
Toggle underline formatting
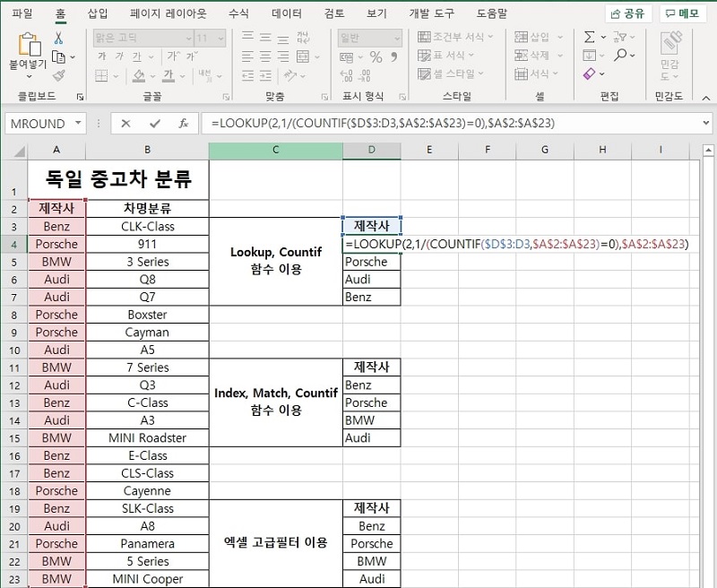pos(137,56)
